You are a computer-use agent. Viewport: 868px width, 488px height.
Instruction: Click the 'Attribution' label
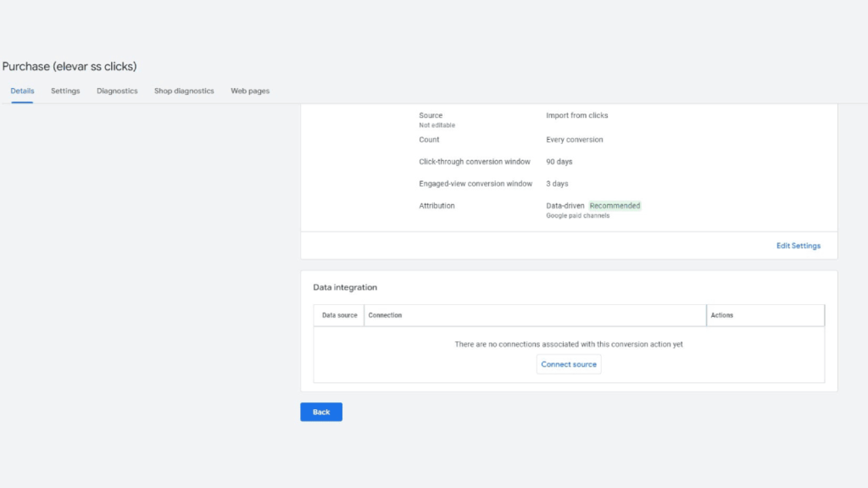(437, 206)
